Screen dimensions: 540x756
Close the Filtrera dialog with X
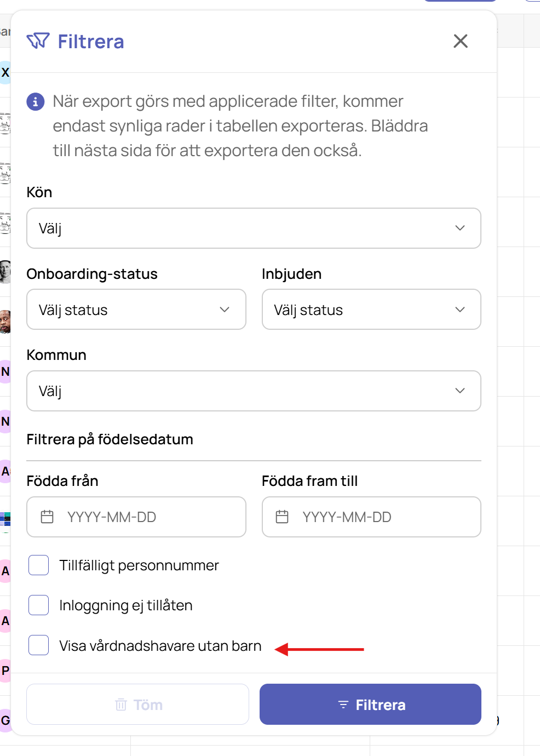point(461,41)
